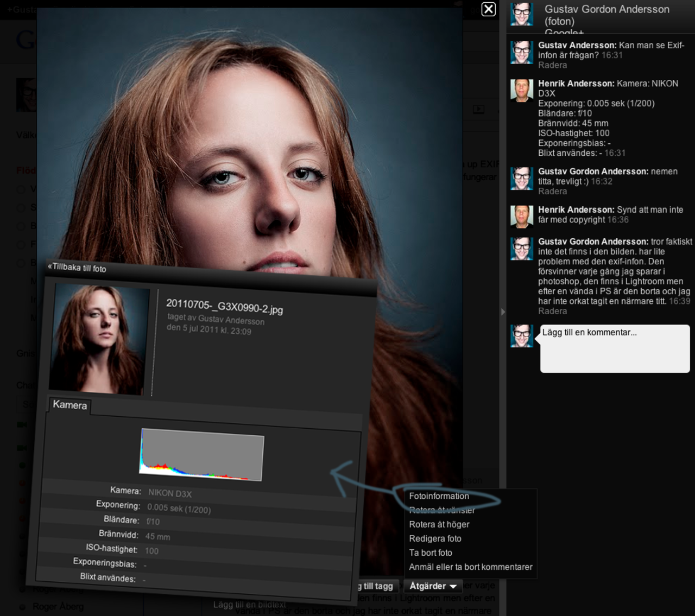Click Gustav's avatar in the album header
The image size is (695, 616).
(x=521, y=14)
